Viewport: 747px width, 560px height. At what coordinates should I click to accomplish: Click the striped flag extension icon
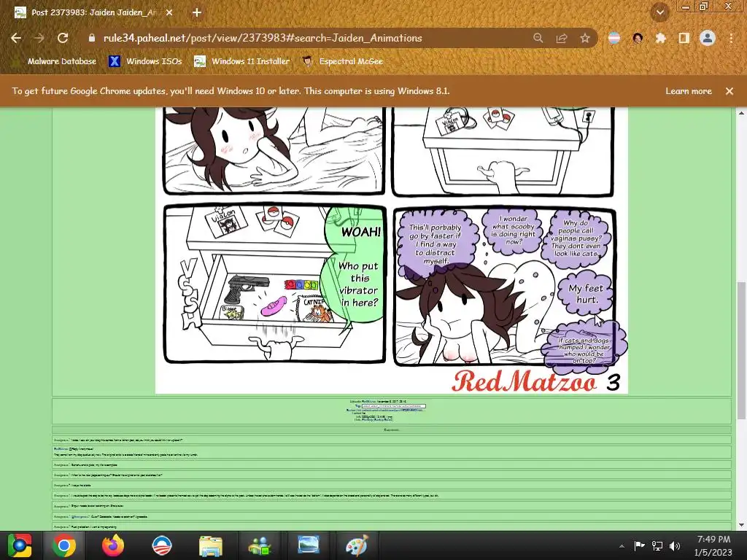(614, 38)
